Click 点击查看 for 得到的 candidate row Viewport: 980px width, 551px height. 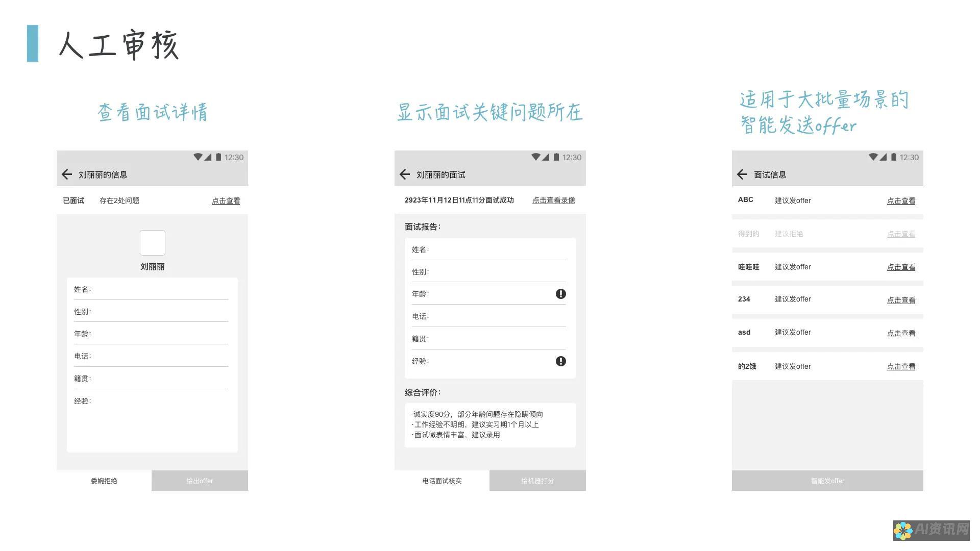(x=899, y=234)
